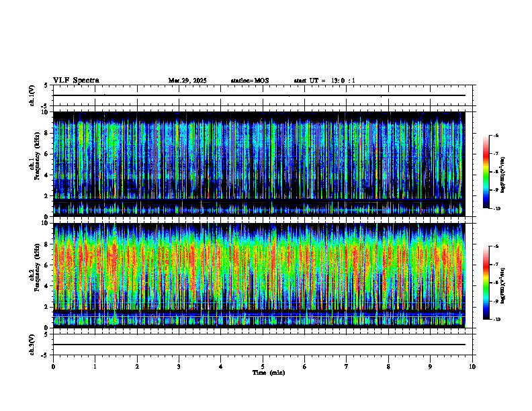532x411 pixels.
Task: Click the "4" kHz tick of ch.1 spectrogram
Action: pos(47,175)
